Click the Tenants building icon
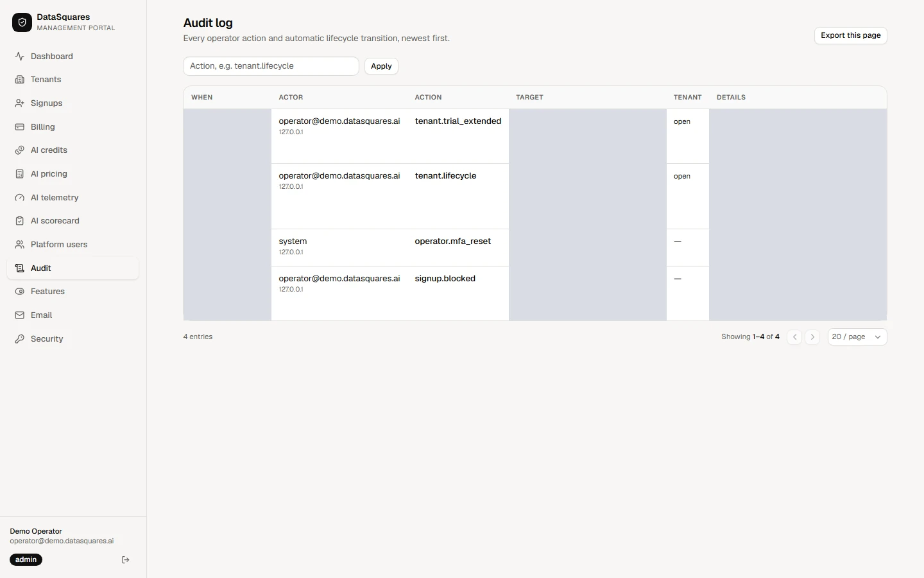 (x=20, y=80)
